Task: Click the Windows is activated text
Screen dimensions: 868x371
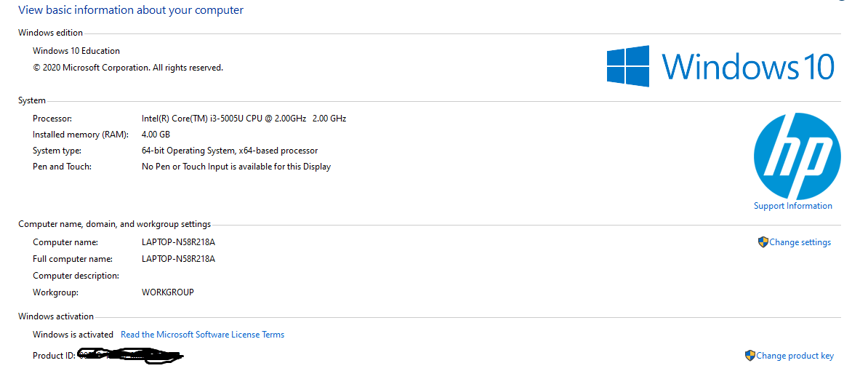Action: click(x=73, y=335)
